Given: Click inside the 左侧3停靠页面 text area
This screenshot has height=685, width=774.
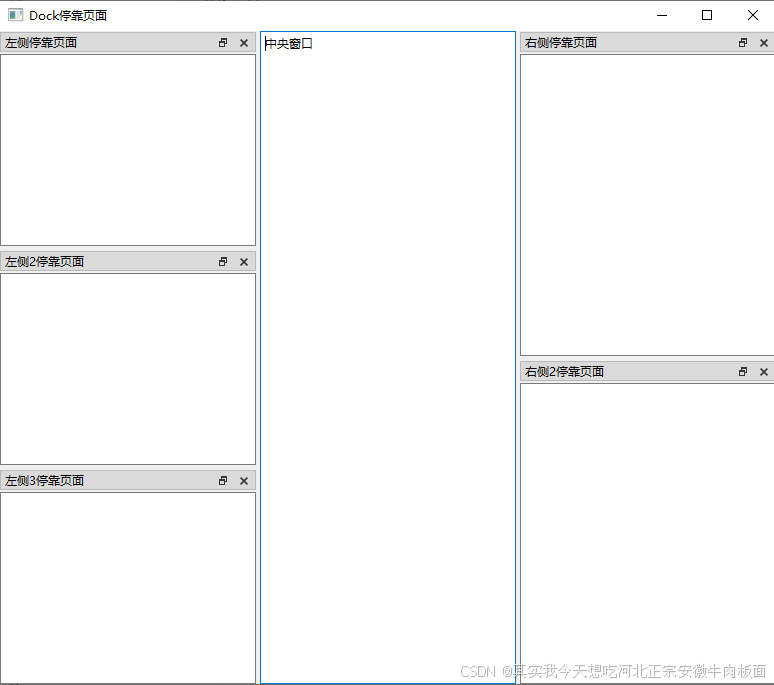Looking at the screenshot, I should [x=128, y=587].
